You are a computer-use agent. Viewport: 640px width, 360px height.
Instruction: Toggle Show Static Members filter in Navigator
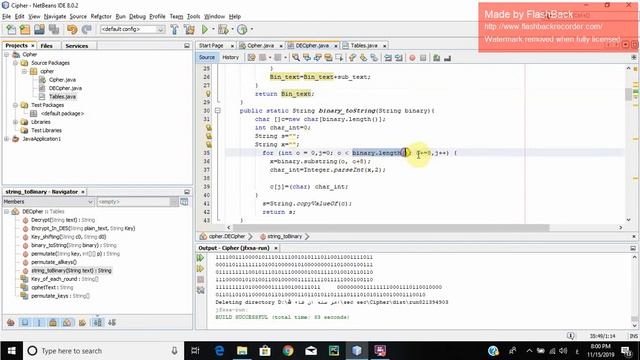39,322
